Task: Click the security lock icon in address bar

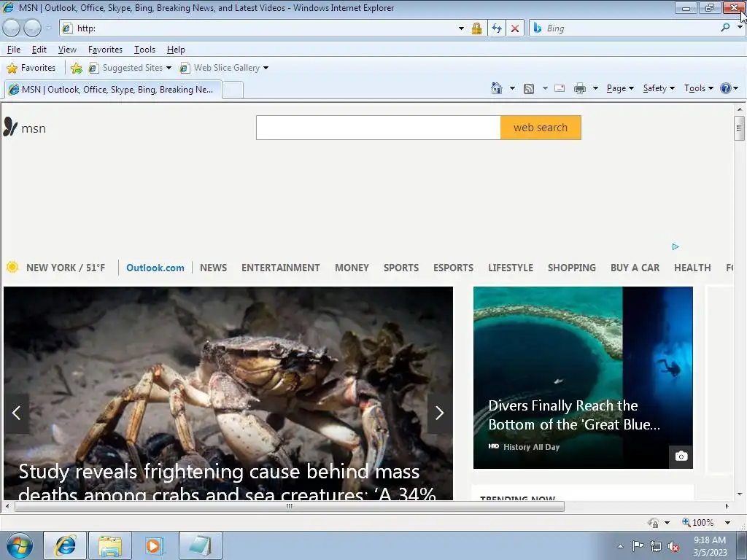Action: click(x=476, y=28)
